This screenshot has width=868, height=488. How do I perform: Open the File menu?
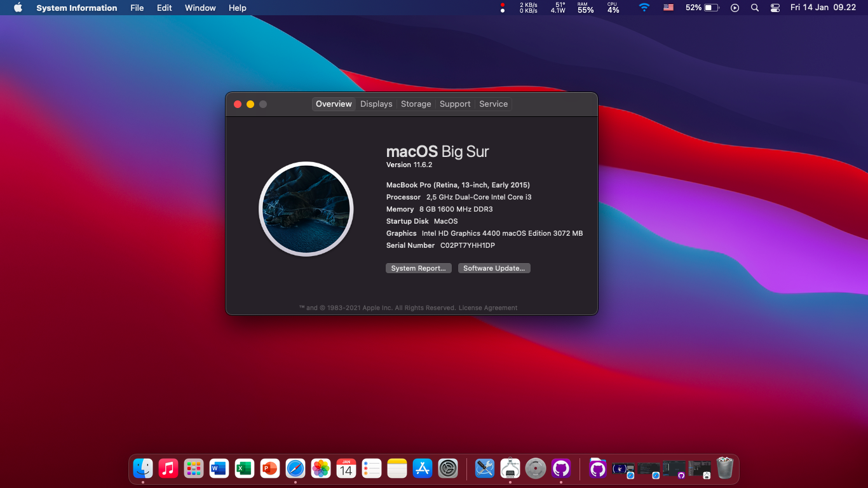click(137, 8)
